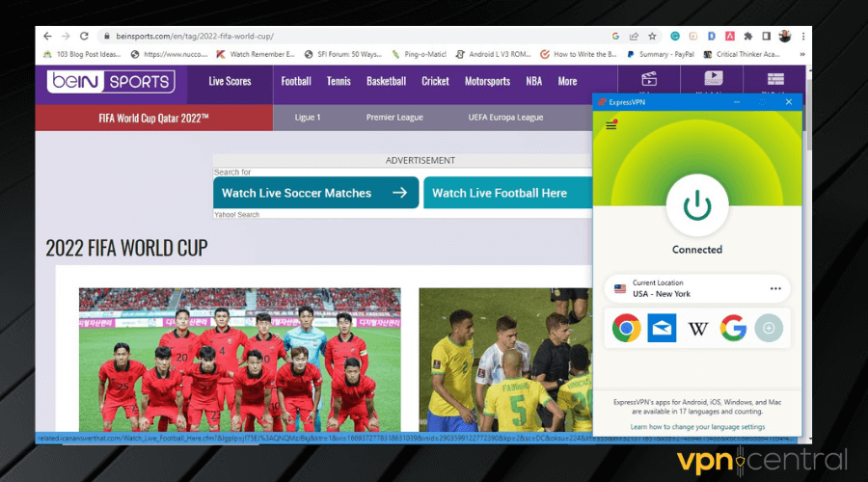Click the browser address bar
Viewport: 868px width, 482px height.
[x=338, y=36]
